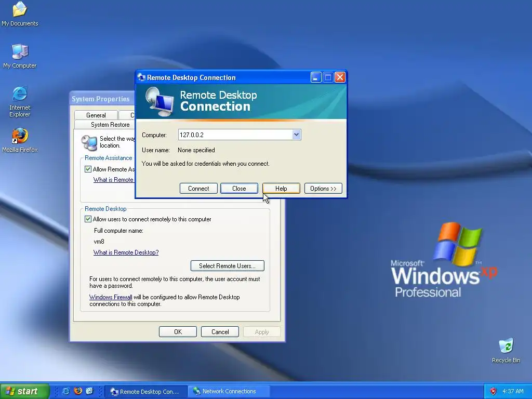This screenshot has width=532, height=399.
Task: Open the What is Remote Assistance link
Action: [x=114, y=180]
